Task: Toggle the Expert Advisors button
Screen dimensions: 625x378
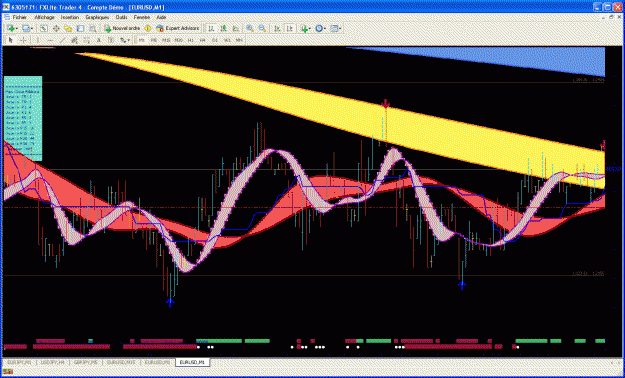Action: pos(177,28)
